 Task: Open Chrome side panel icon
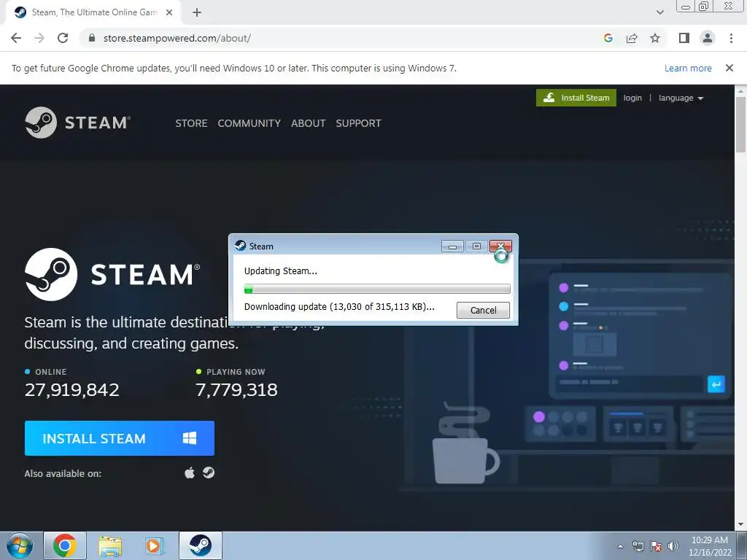[684, 38]
